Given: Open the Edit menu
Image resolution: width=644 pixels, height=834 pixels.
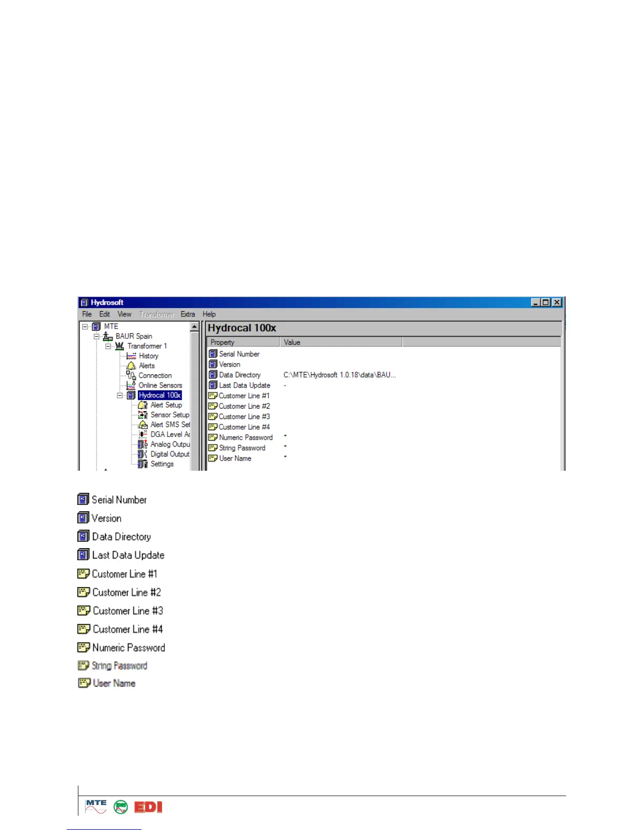Looking at the screenshot, I should coord(105,314).
